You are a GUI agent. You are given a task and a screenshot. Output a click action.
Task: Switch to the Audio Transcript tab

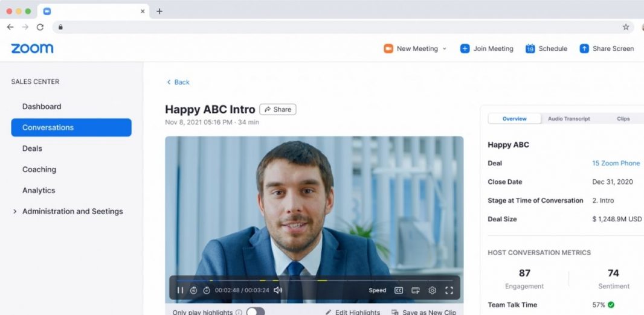[569, 118]
